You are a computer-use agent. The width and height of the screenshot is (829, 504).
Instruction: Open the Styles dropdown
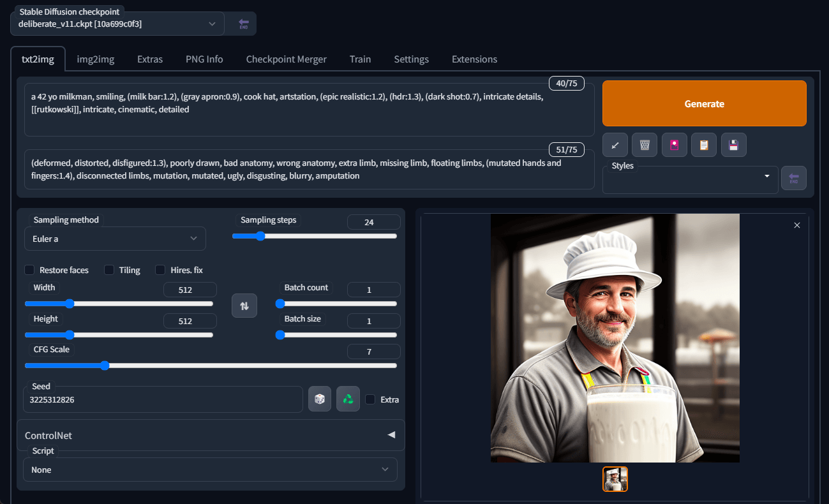tap(691, 179)
